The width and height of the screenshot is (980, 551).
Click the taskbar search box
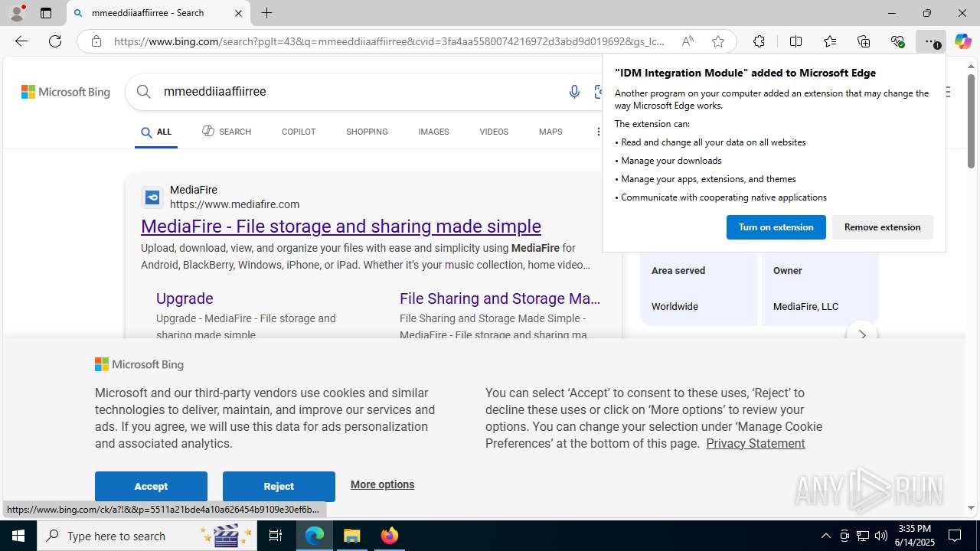149,536
